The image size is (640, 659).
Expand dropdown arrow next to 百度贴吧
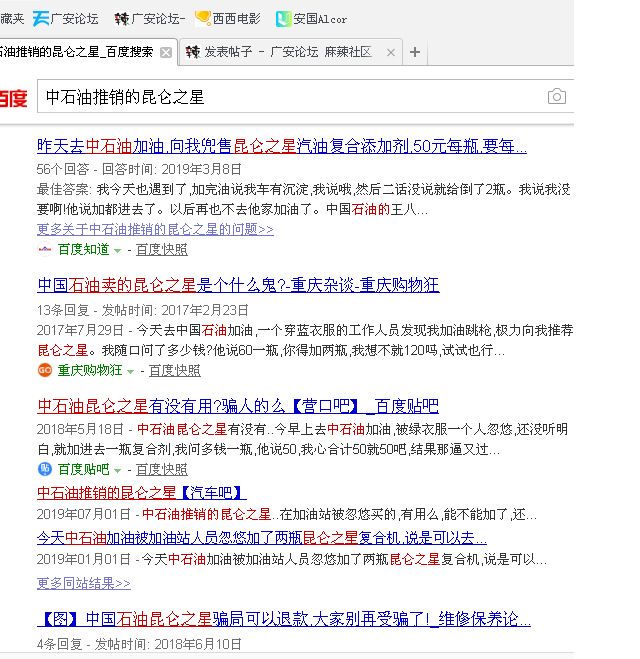118,470
